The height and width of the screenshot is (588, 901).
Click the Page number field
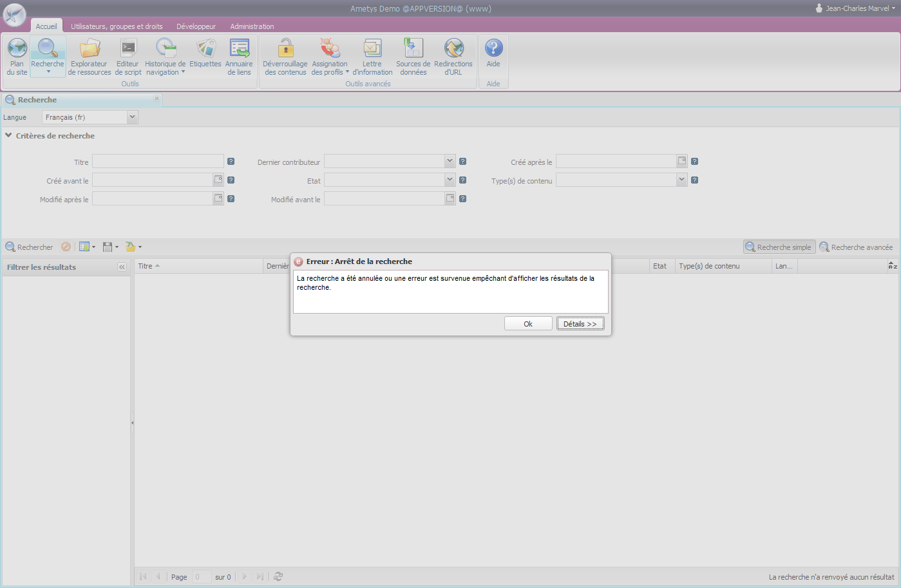point(202,576)
